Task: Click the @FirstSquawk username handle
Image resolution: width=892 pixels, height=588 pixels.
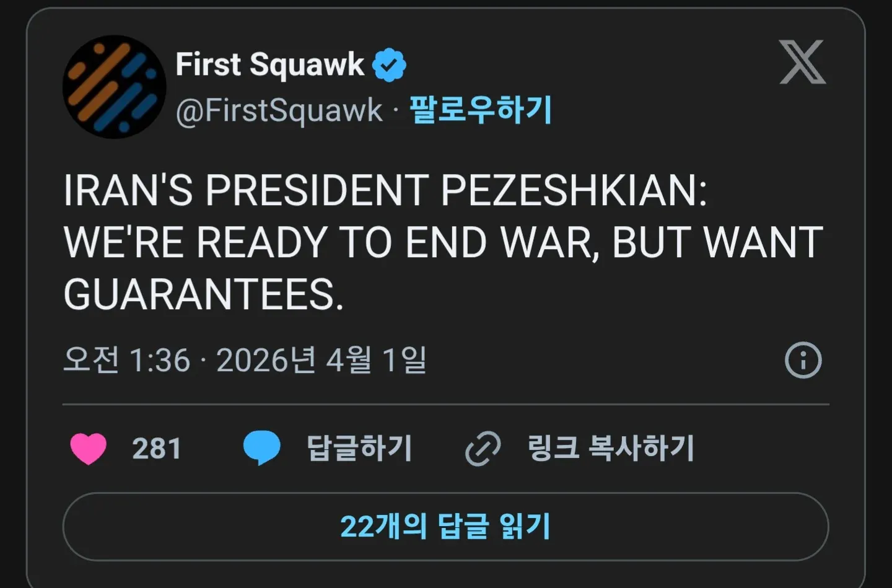Action: [x=279, y=110]
